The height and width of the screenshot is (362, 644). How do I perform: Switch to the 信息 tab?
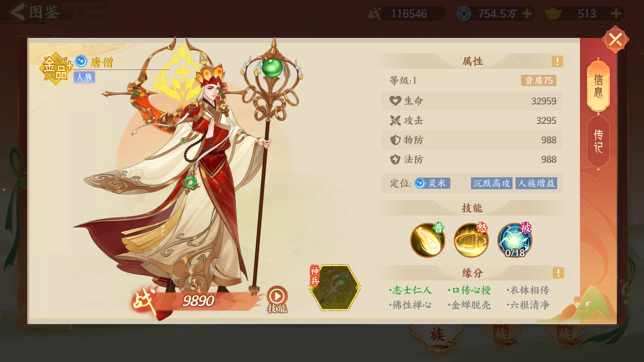(598, 86)
